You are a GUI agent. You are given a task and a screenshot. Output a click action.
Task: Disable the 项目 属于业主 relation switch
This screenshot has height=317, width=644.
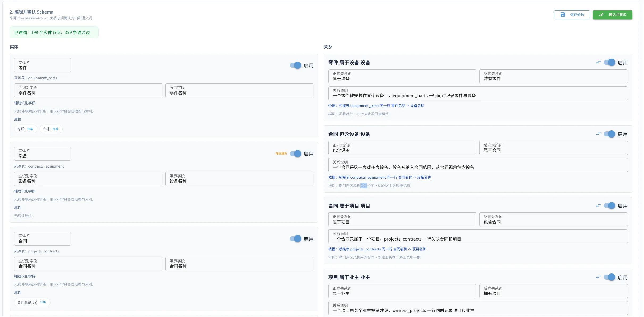tap(609, 277)
